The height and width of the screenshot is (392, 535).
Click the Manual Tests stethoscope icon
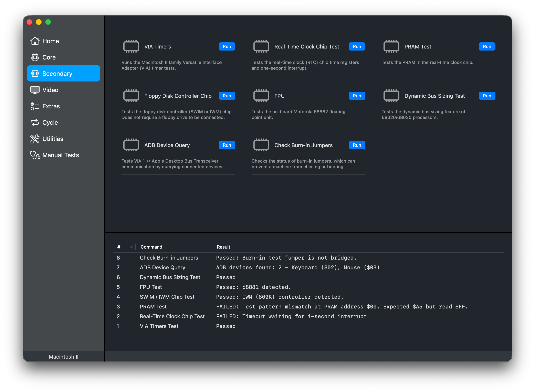[35, 155]
